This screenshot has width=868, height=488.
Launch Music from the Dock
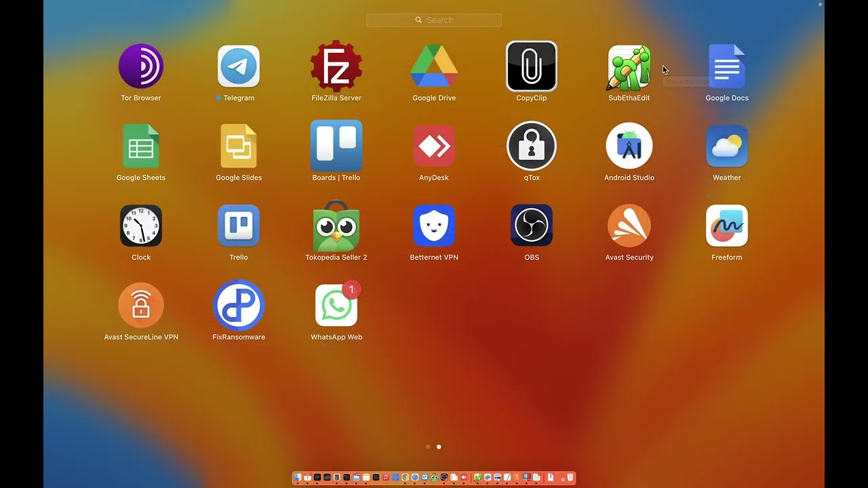pyautogui.click(x=386, y=477)
